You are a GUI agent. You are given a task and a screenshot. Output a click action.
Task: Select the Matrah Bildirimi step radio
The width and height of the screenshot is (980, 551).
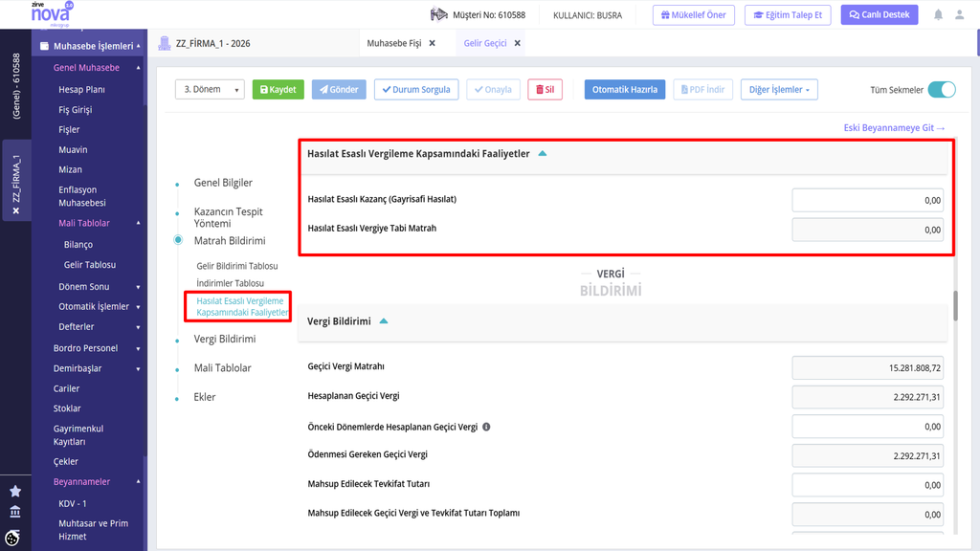(178, 240)
